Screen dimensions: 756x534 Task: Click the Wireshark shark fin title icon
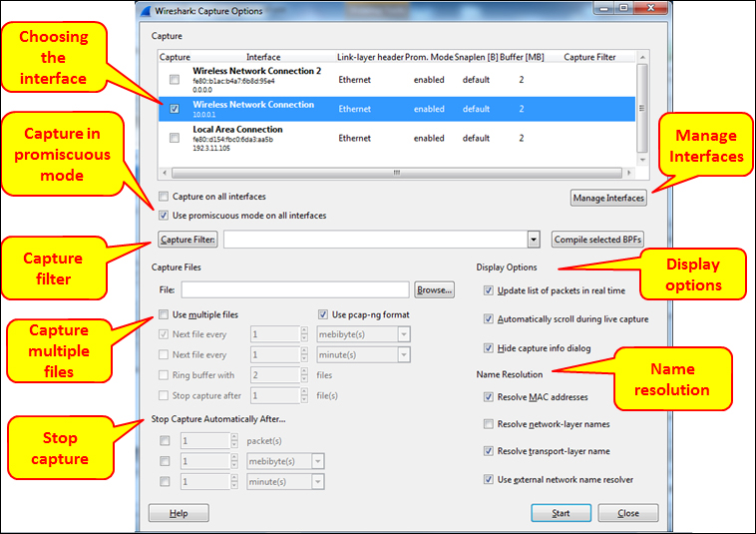tap(146, 11)
